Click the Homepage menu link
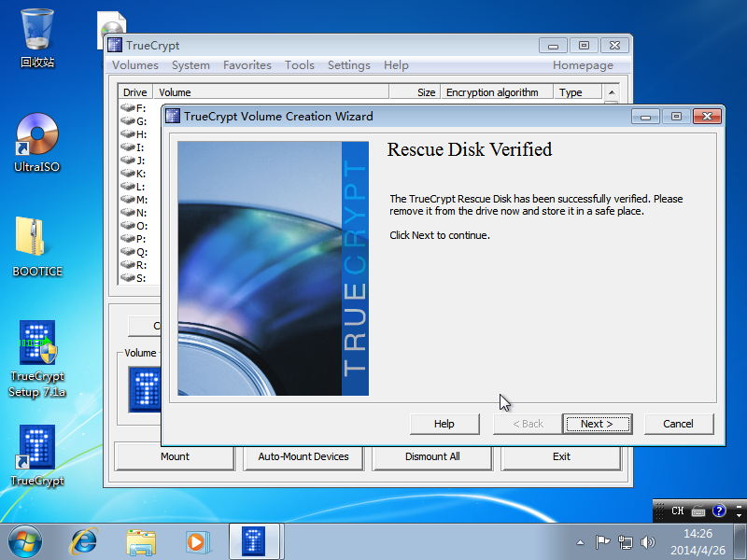Screen dimensions: 747x560 tap(583, 65)
